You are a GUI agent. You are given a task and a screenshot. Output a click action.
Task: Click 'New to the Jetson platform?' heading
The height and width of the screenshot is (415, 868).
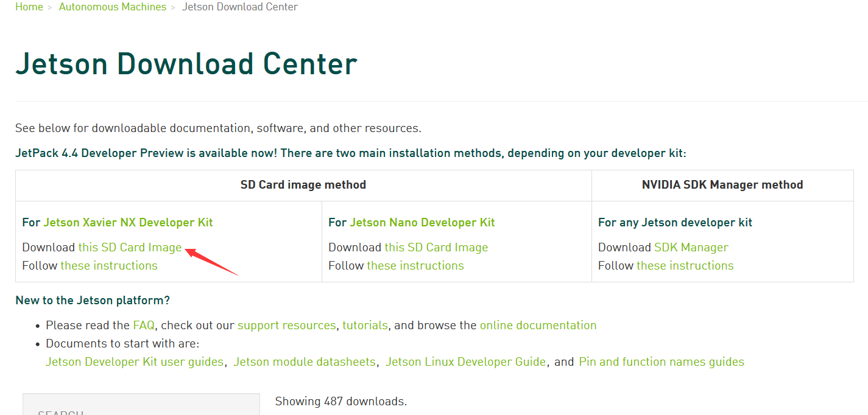[93, 300]
